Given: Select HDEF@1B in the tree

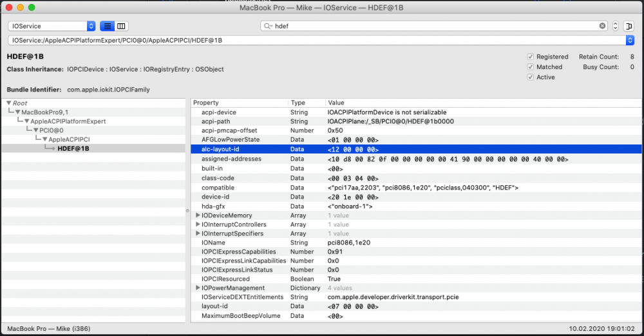Looking at the screenshot, I should [73, 148].
